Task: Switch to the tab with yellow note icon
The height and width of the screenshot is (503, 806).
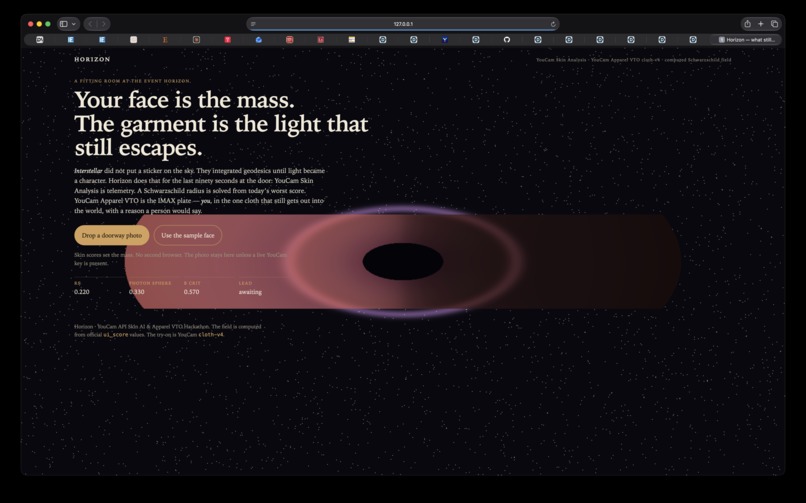Action: [x=352, y=40]
